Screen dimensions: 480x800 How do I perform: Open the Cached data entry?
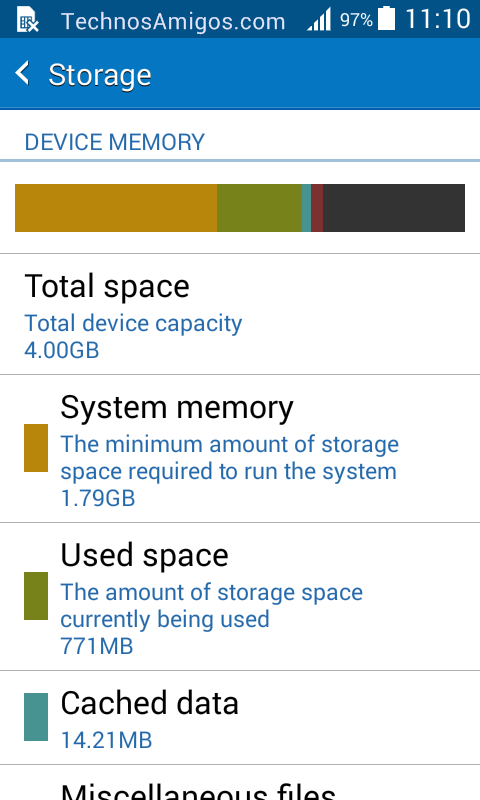(x=240, y=718)
